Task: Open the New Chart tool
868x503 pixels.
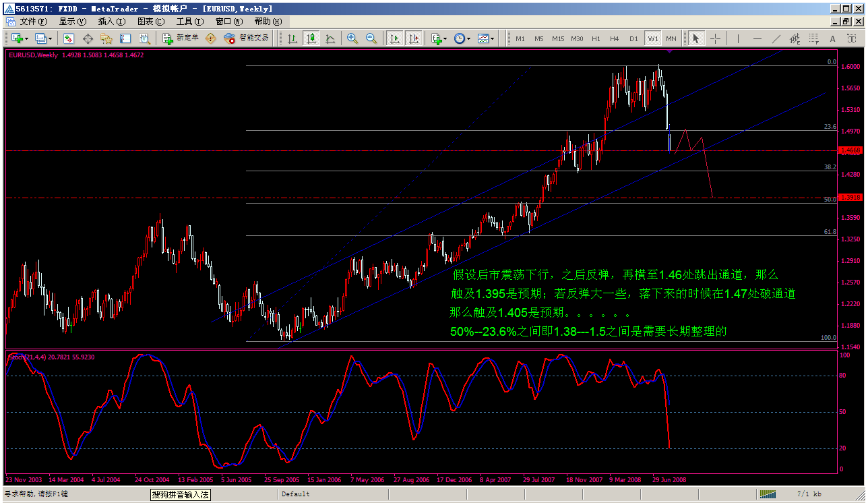Action: click(16, 38)
